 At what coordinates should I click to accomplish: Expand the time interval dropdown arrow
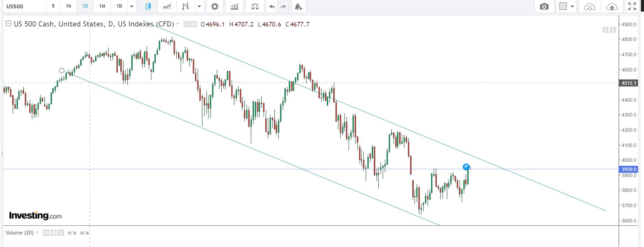pyautogui.click(x=132, y=6)
